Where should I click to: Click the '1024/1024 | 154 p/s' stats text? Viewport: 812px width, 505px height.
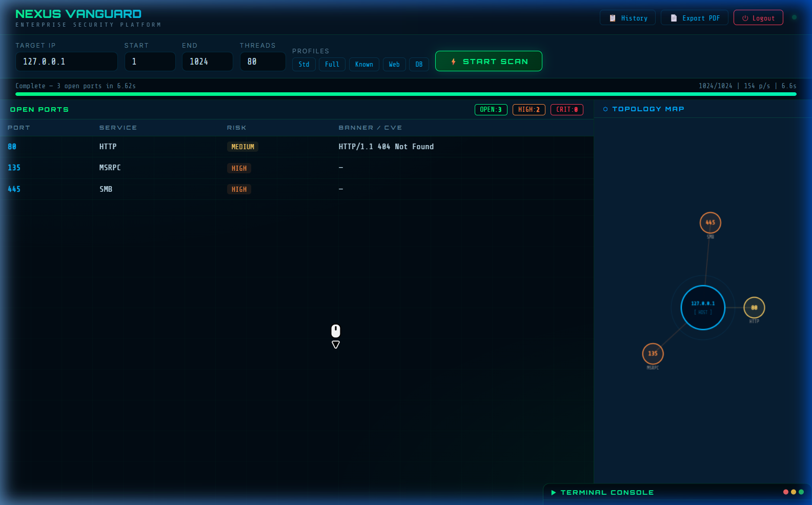[x=747, y=86]
